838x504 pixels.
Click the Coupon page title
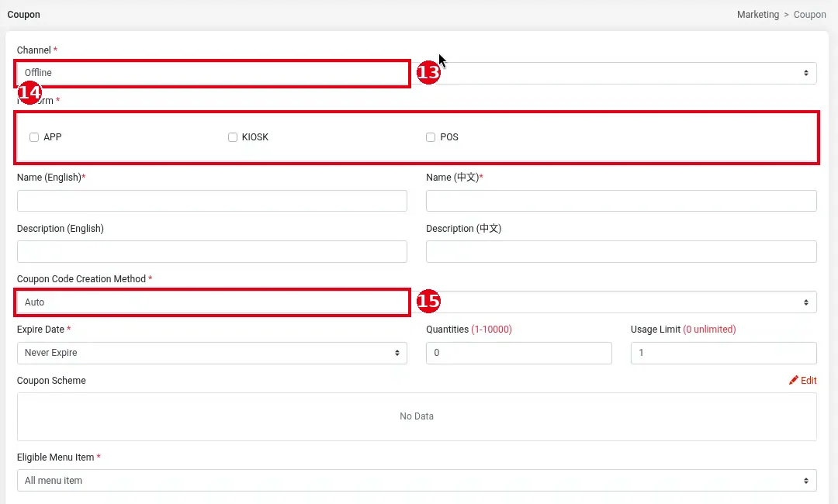[x=23, y=15]
